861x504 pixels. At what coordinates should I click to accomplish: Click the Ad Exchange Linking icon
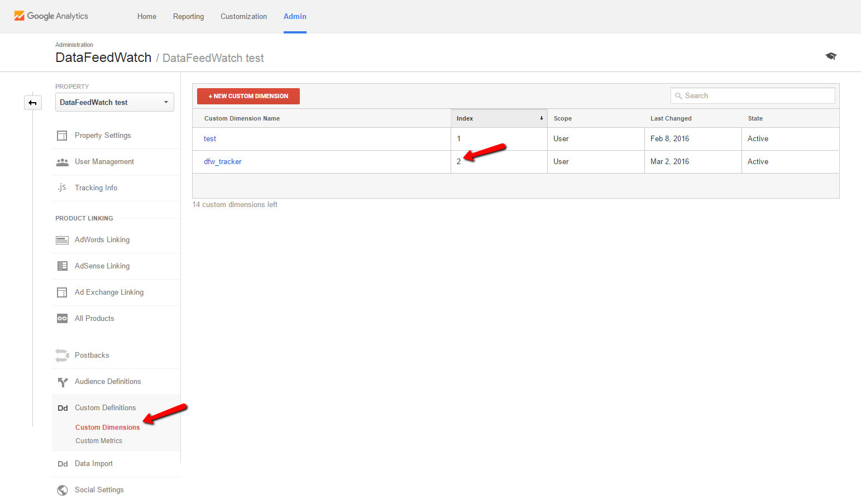62,292
